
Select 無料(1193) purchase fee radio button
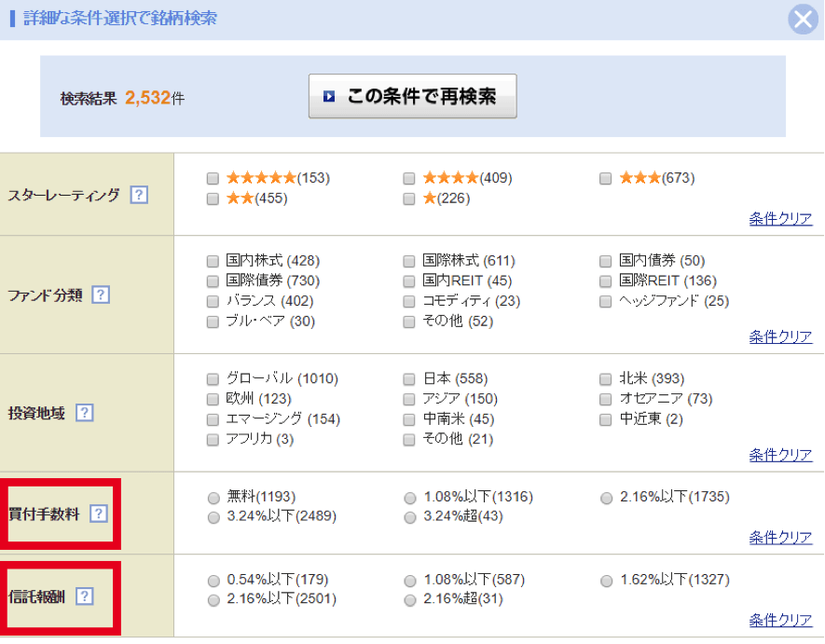(214, 498)
